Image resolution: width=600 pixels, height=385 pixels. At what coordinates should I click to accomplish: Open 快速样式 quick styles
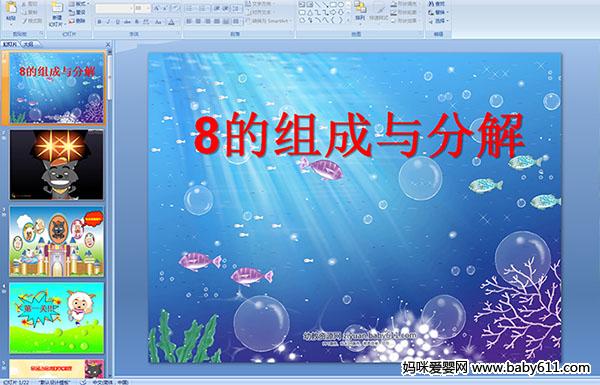[x=379, y=11]
